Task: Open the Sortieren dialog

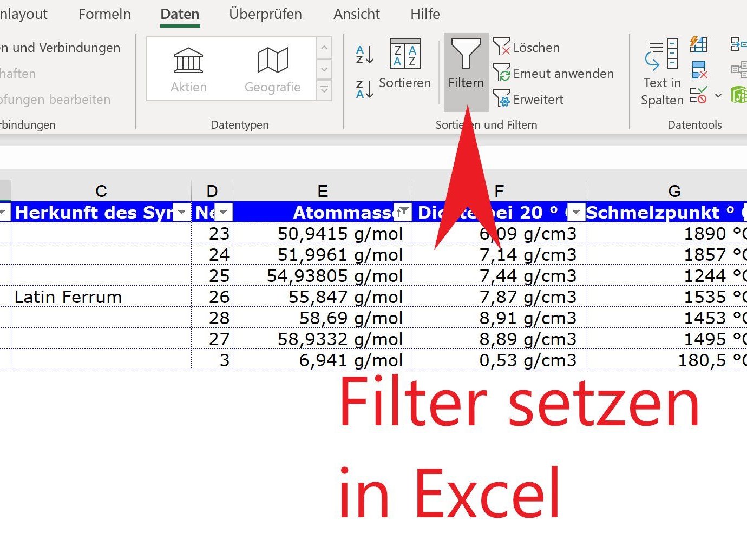Action: tap(405, 64)
